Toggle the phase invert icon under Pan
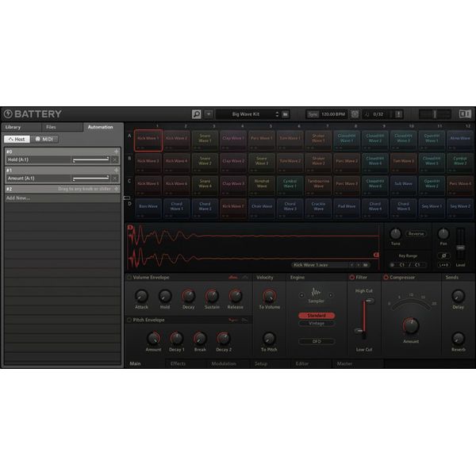Screen dimensions: 476x476 (x=443, y=255)
